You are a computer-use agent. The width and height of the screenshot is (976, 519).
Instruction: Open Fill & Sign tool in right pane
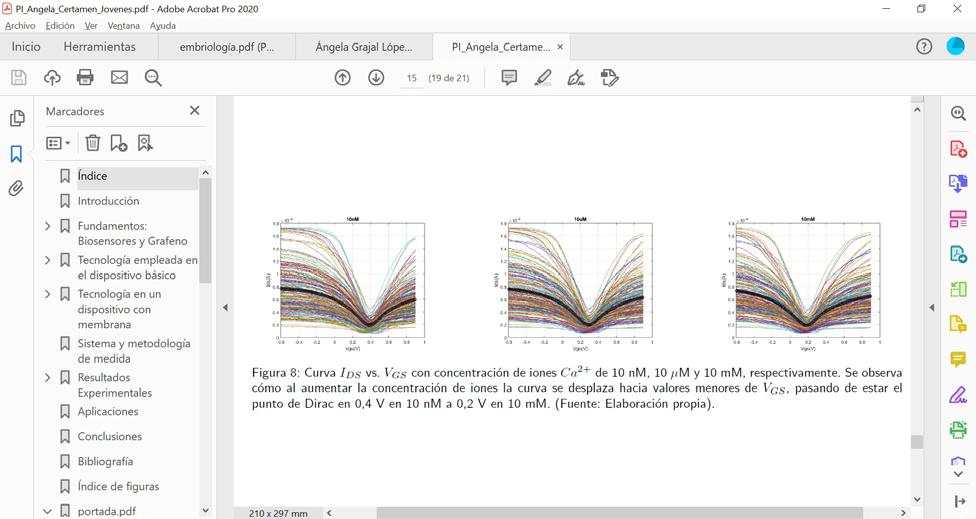[959, 395]
